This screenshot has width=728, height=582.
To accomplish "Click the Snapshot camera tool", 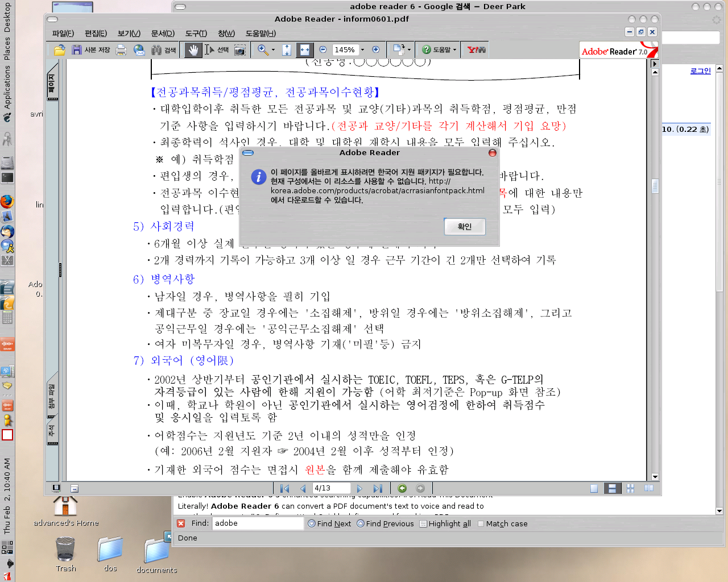I will click(240, 50).
